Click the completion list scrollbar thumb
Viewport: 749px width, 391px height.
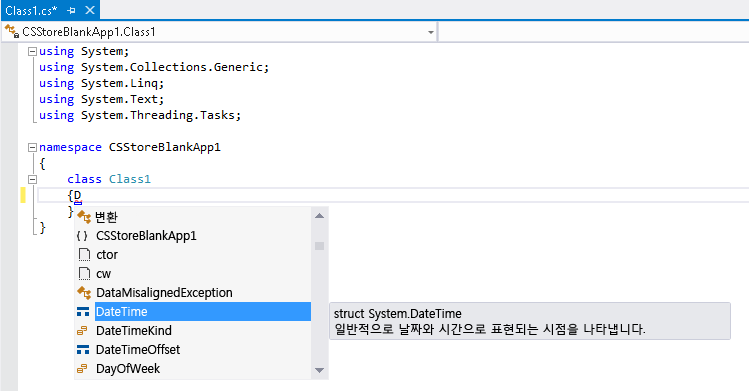click(x=320, y=246)
